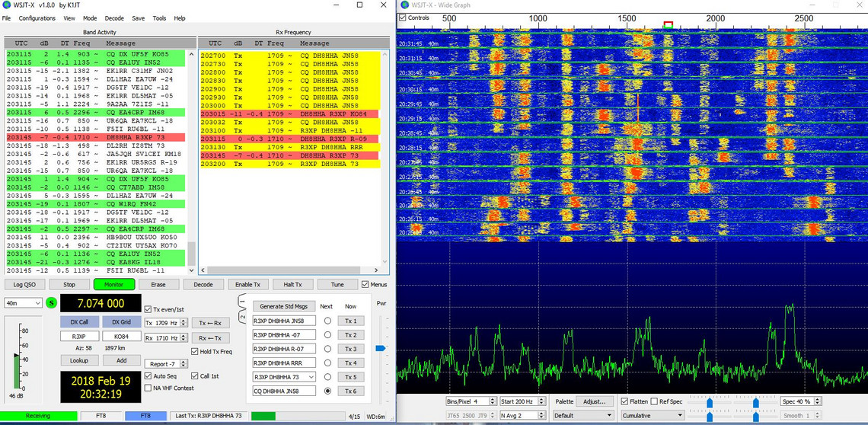Click the Erase button
Screen dimensions: 868x425
click(x=158, y=284)
